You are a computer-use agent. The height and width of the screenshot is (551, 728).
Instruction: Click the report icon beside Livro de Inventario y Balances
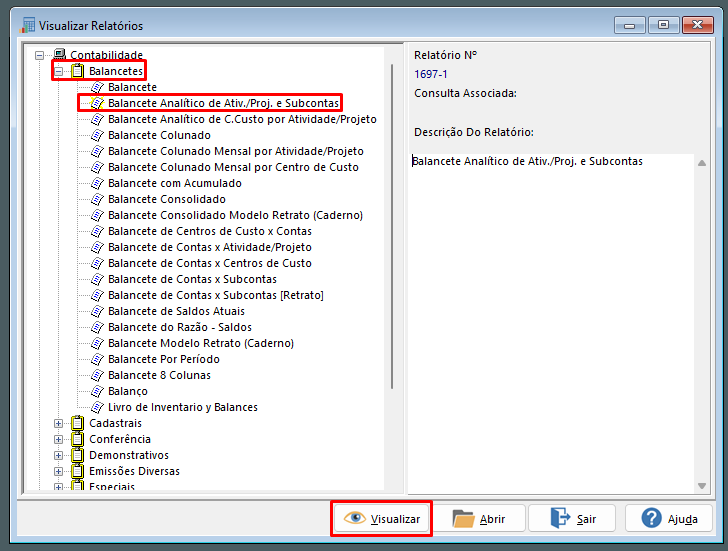pos(97,408)
